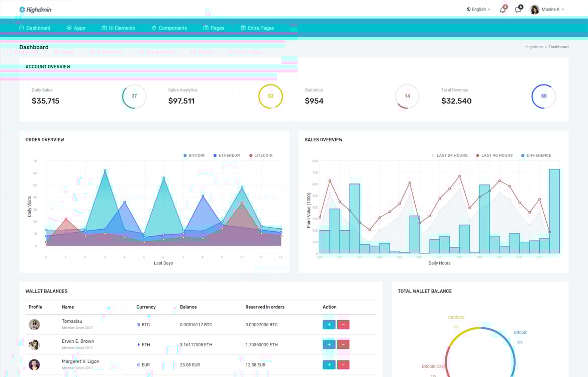Click the reserved amount 0.00097036 BTC
Image resolution: width=588 pixels, height=377 pixels.
pos(261,325)
